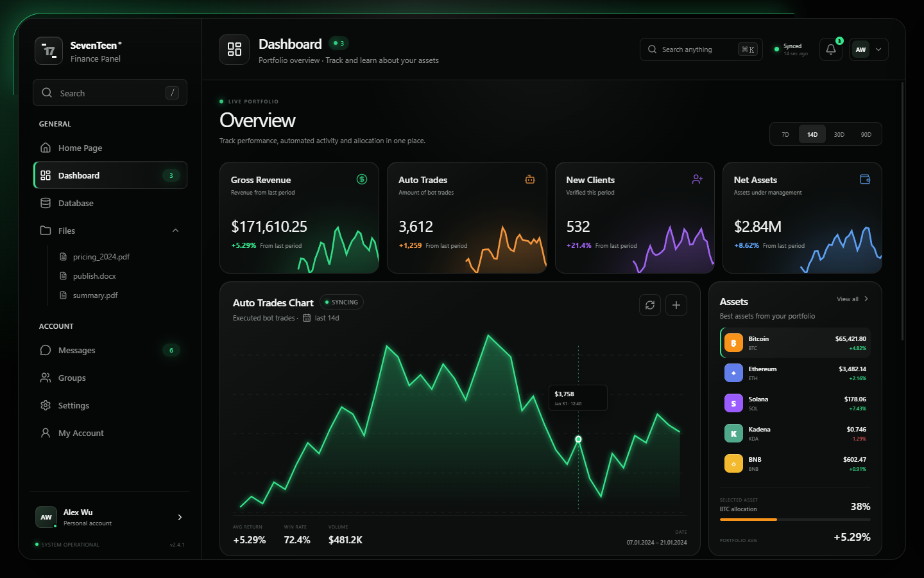Open the notifications bell

coord(831,49)
